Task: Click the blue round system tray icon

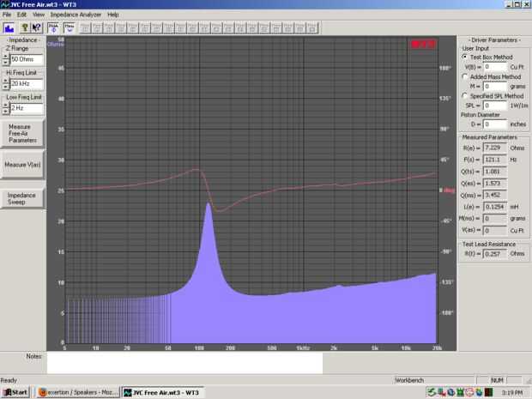Action: click(450, 392)
